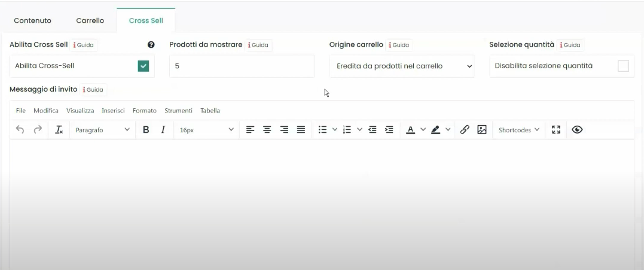Decrease indent

pos(373,130)
